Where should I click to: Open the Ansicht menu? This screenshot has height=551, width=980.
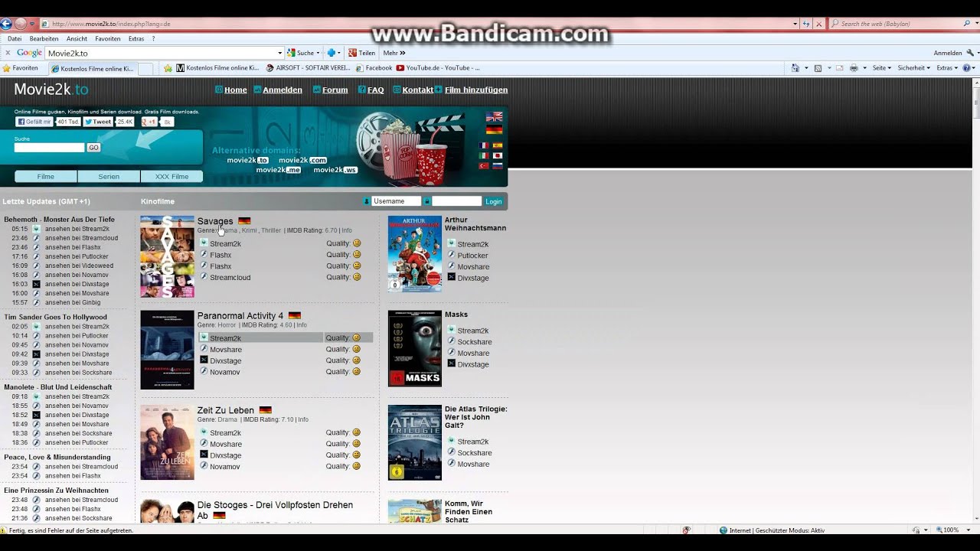(x=77, y=38)
